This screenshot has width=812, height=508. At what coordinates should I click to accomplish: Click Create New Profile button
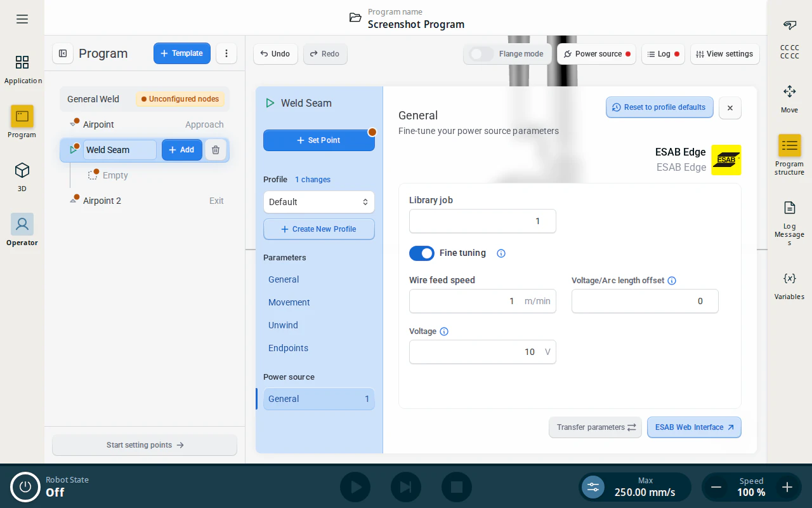(x=319, y=229)
